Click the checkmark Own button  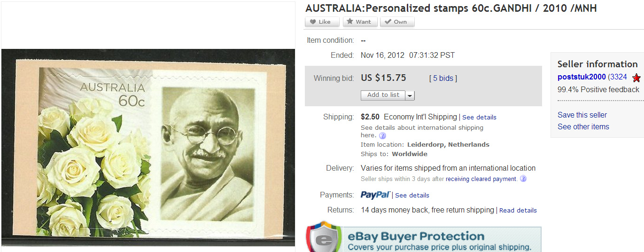397,22
